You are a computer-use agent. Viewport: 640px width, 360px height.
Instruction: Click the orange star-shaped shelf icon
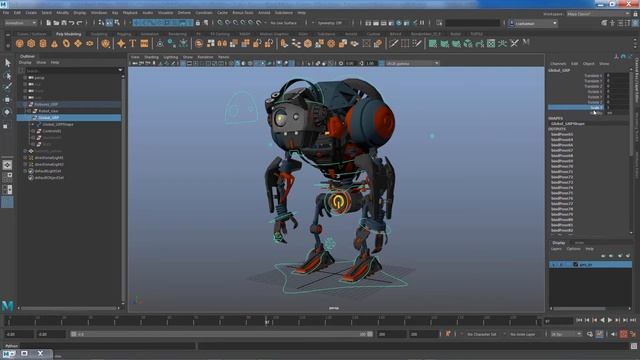pos(121,43)
